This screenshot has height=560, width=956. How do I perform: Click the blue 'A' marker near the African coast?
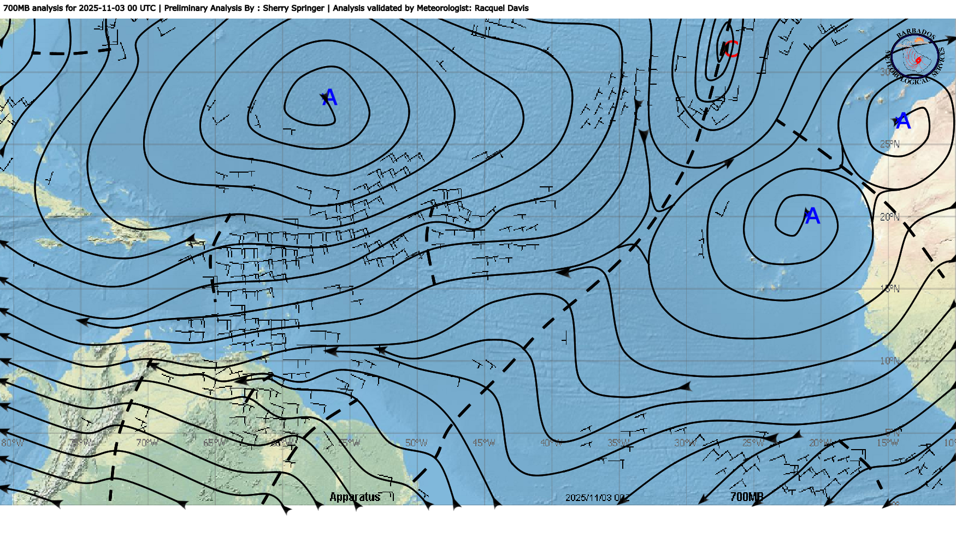[903, 121]
